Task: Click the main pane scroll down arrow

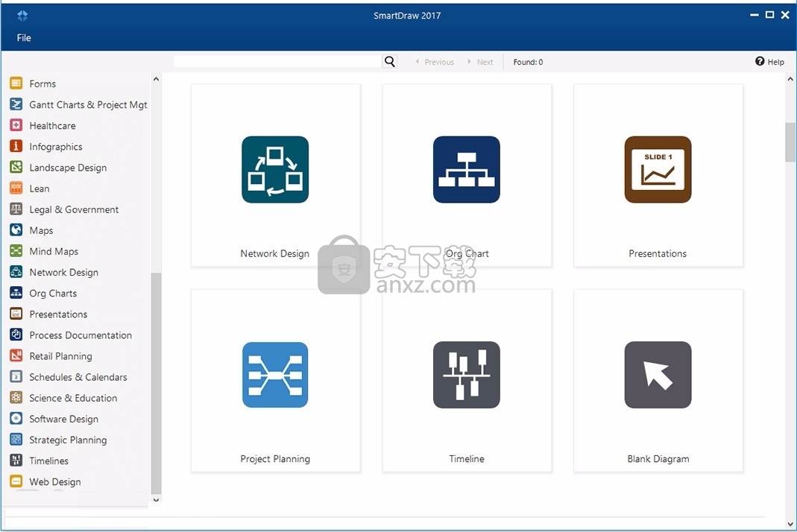Action: 790,524
